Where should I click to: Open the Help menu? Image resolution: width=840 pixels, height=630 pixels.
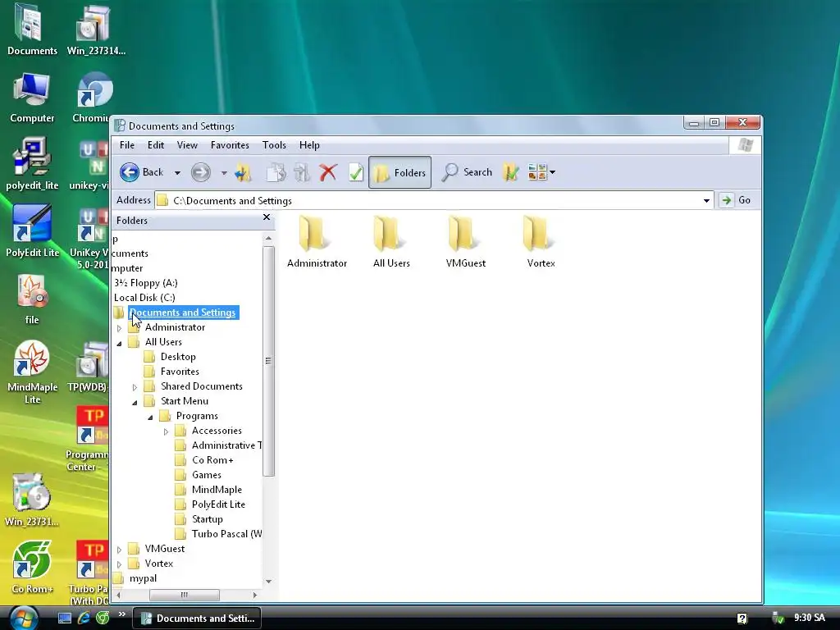(x=309, y=145)
